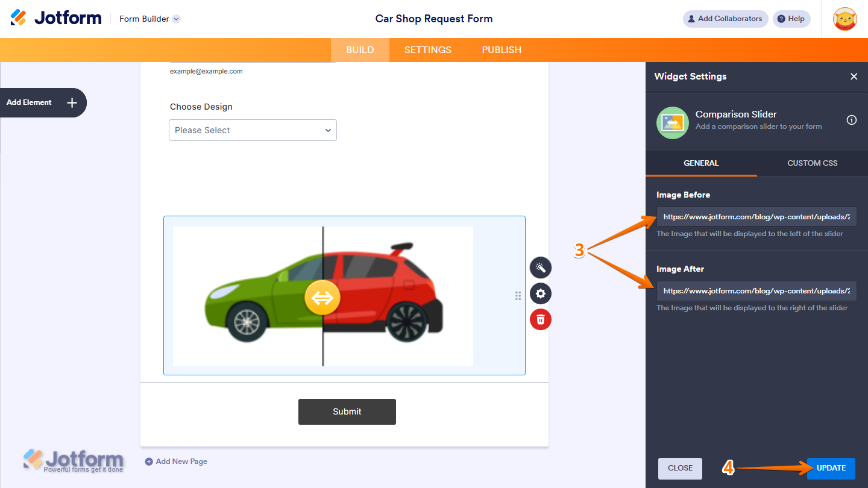Click the Help button
Image resolution: width=868 pixels, height=488 pixels.
(x=791, y=19)
